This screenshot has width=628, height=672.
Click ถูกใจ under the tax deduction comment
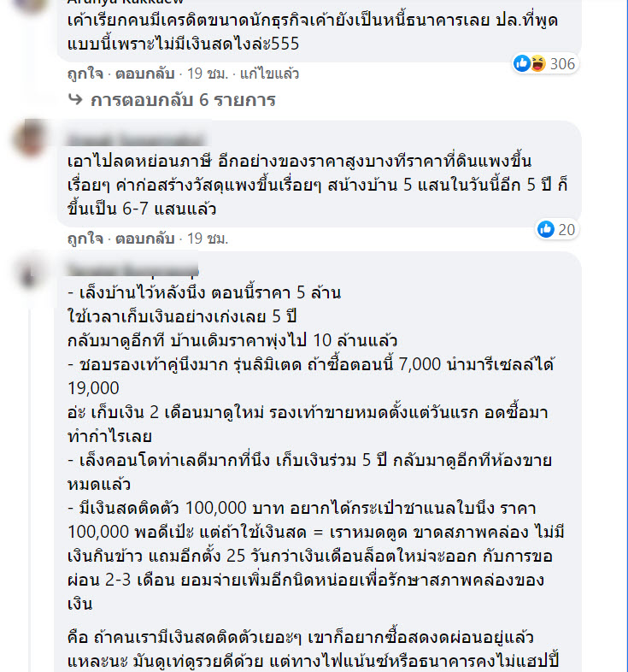(x=85, y=239)
